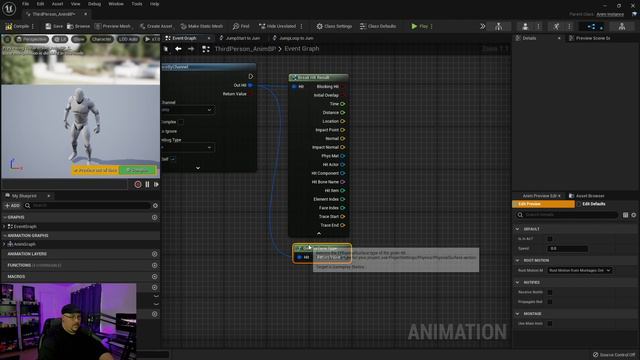
Task: Add new Macro plus icon
Action: tap(155, 276)
